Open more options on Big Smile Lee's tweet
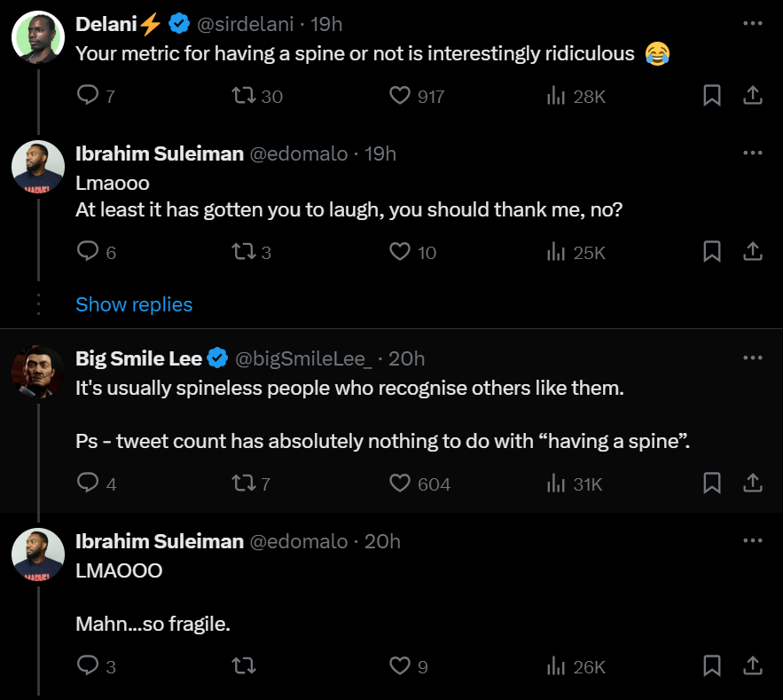This screenshot has width=783, height=700. coord(753,358)
